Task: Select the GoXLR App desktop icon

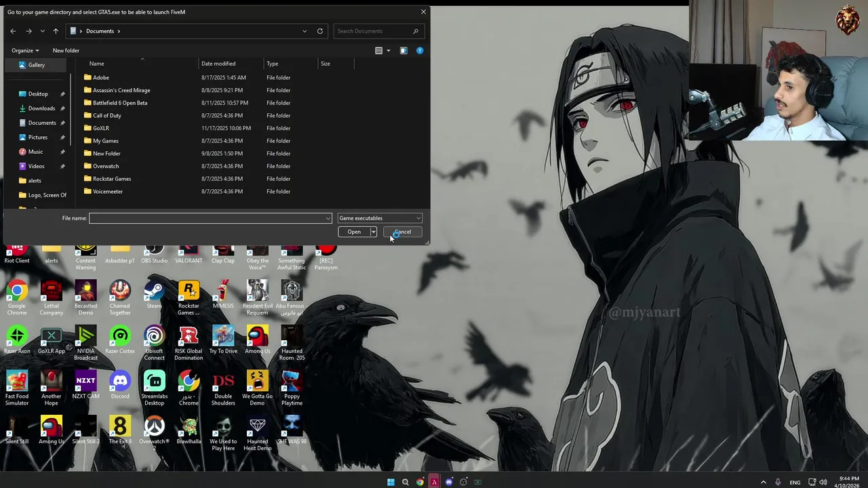Action: (x=52, y=341)
